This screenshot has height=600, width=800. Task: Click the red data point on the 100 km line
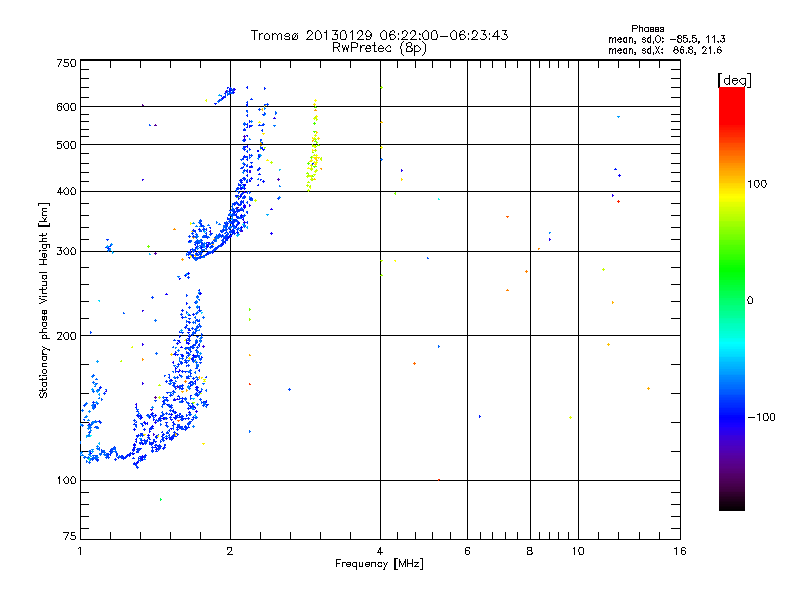pos(439,480)
